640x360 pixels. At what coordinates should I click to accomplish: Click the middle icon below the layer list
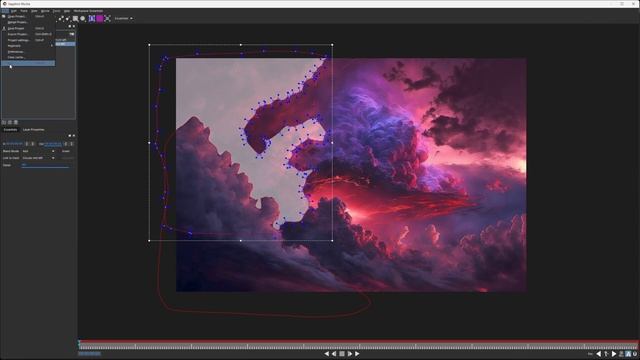coord(10,122)
